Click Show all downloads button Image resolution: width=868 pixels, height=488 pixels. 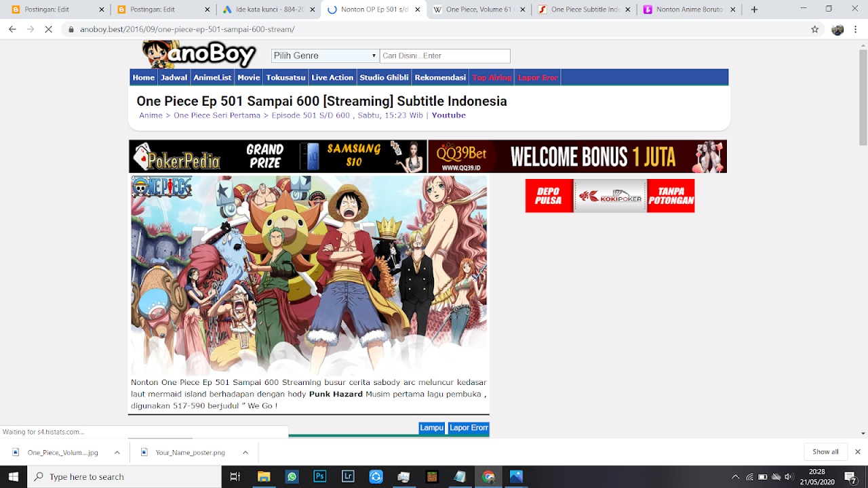825,451
